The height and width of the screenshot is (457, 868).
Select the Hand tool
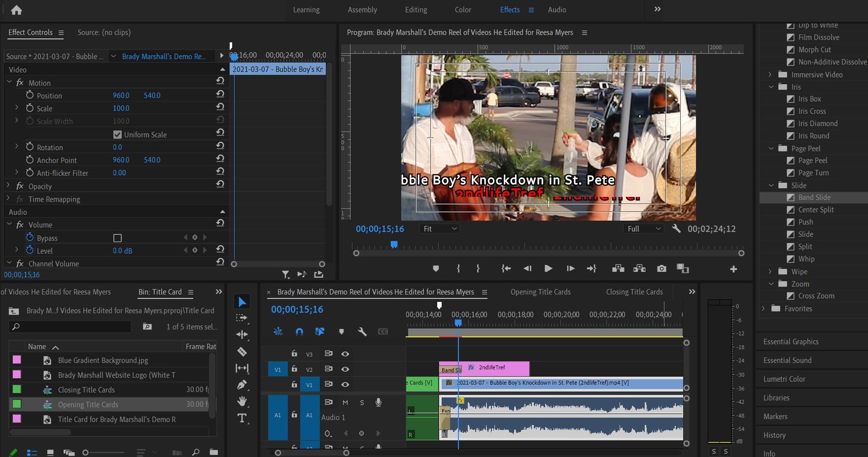pos(242,401)
